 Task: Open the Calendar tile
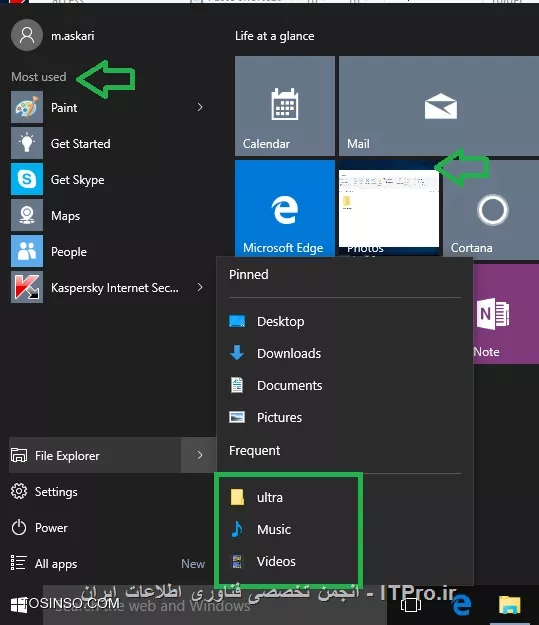click(285, 106)
